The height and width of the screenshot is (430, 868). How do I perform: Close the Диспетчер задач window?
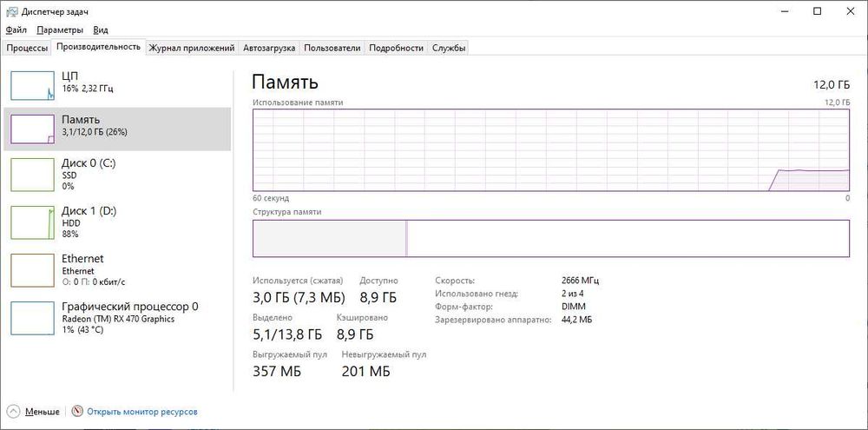click(850, 11)
